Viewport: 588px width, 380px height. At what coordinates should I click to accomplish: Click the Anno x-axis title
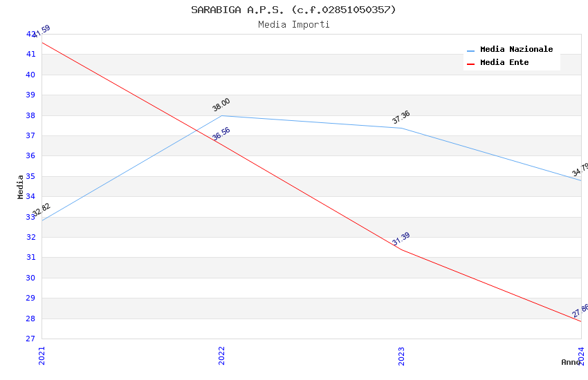570,362
